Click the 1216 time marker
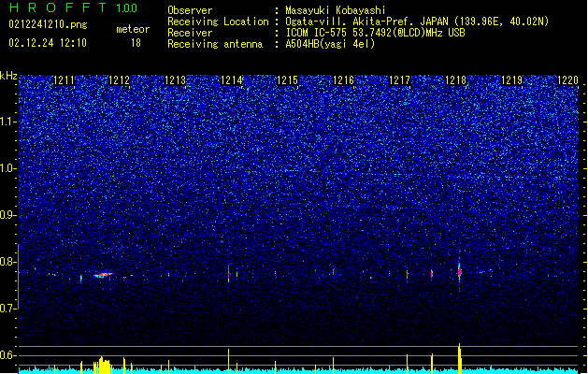The image size is (588, 374). pyautogui.click(x=343, y=80)
